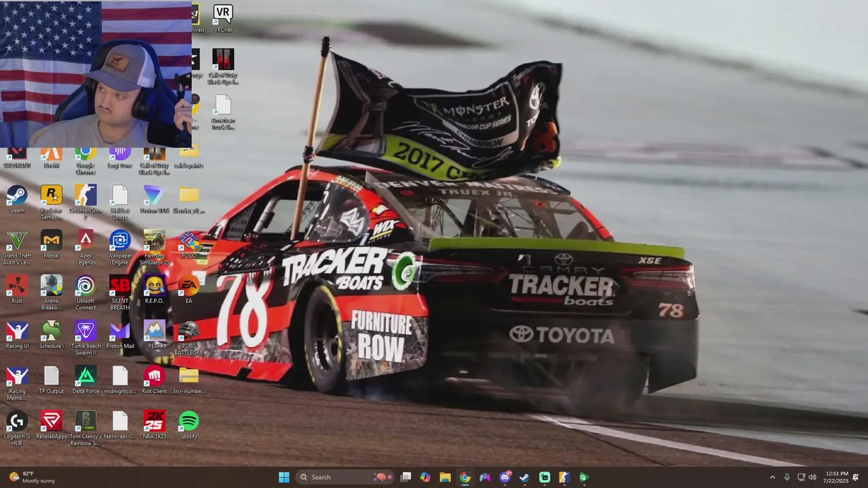Screen dimensions: 868x488
Task: Open Wallpaper Engine shortcut
Action: tap(120, 247)
